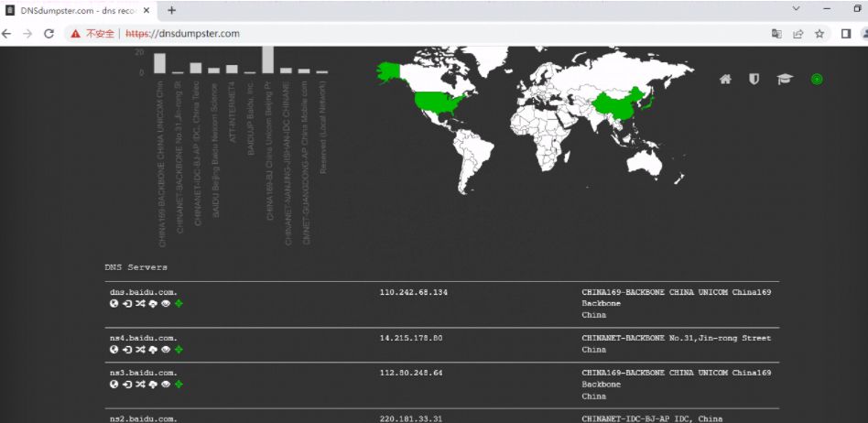This screenshot has height=423, width=868.
Task: Open the tab search chevron dropdown
Action: pos(796,8)
